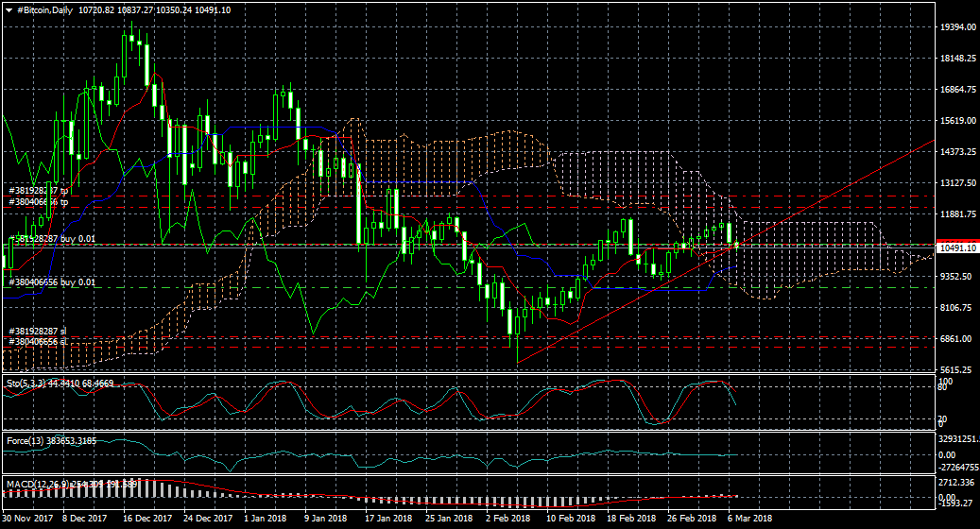
Task: Click the 2 Feb 2018 date label
Action: (x=507, y=519)
